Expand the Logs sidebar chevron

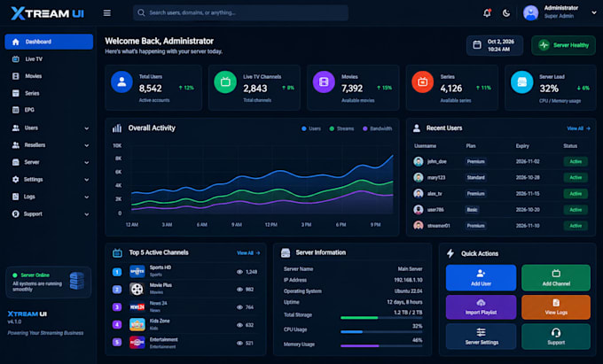87,197
